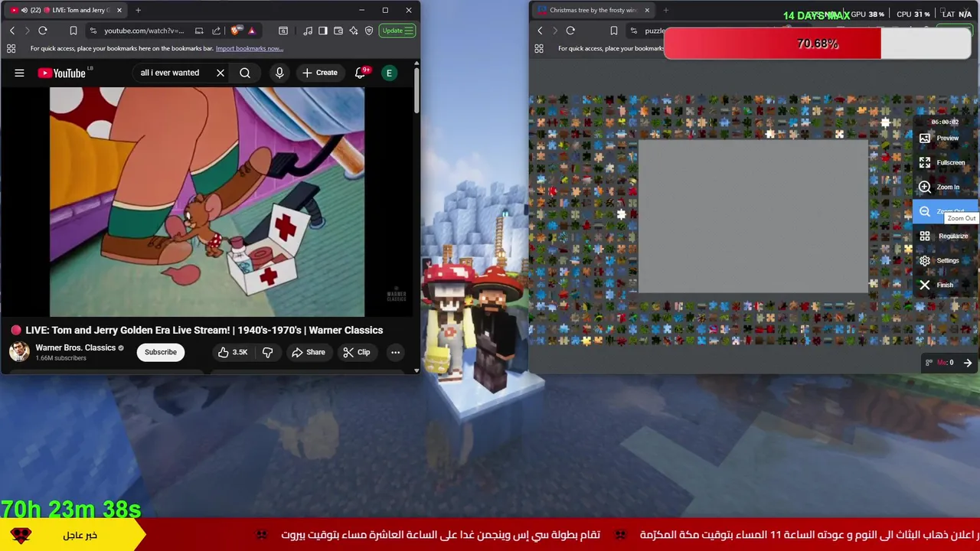Viewport: 980px width, 551px height.
Task: Open the VPN shield icon
Action: pyautogui.click(x=369, y=31)
